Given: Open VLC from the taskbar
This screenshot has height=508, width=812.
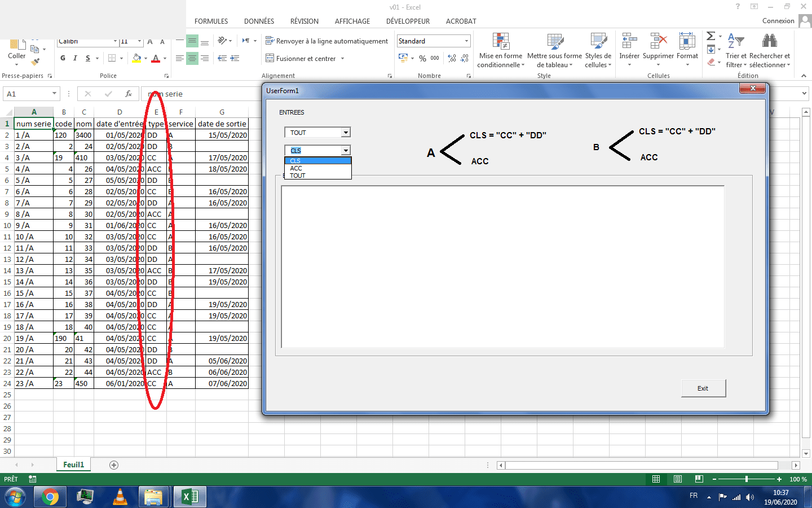Looking at the screenshot, I should [x=120, y=497].
